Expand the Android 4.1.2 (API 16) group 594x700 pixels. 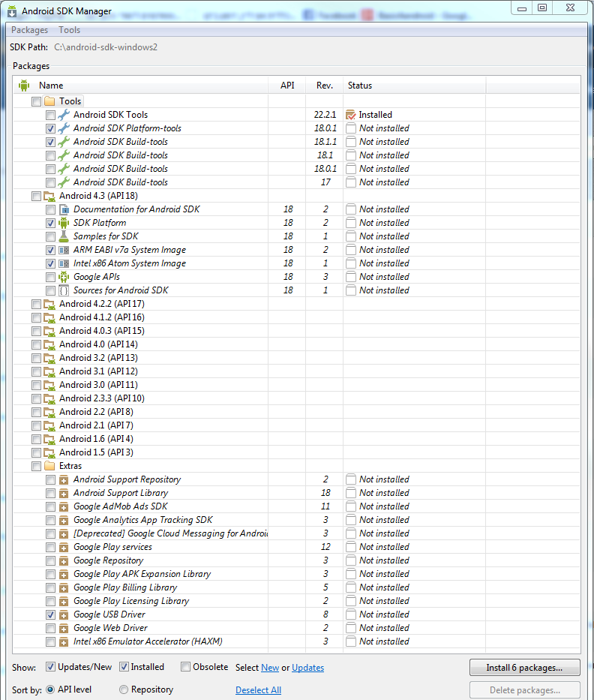(x=102, y=317)
